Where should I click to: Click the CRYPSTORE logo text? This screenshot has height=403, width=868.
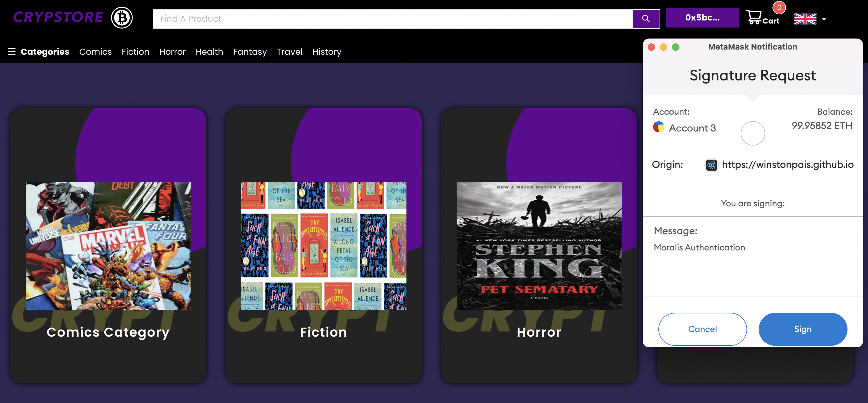(x=58, y=17)
